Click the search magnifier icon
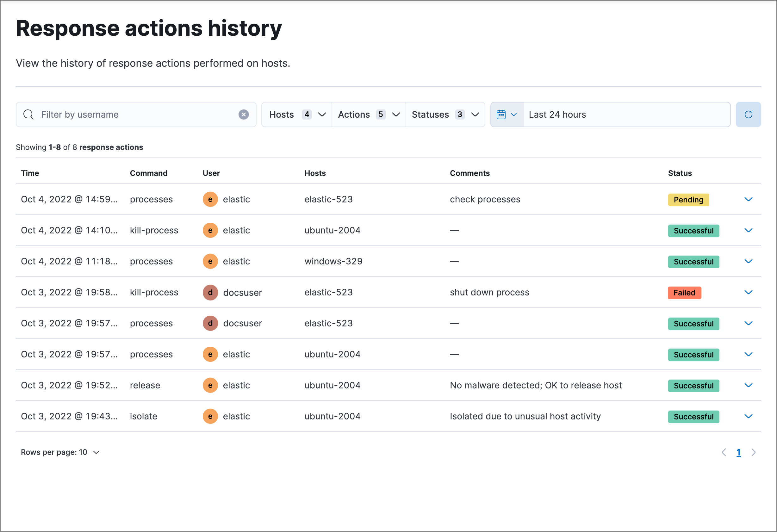The width and height of the screenshot is (777, 532). [28, 114]
